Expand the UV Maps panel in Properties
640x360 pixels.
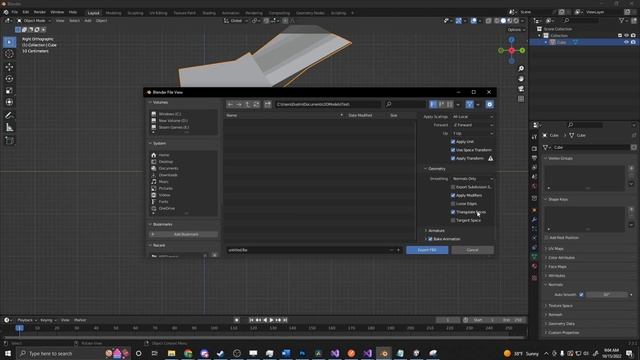pyautogui.click(x=555, y=249)
